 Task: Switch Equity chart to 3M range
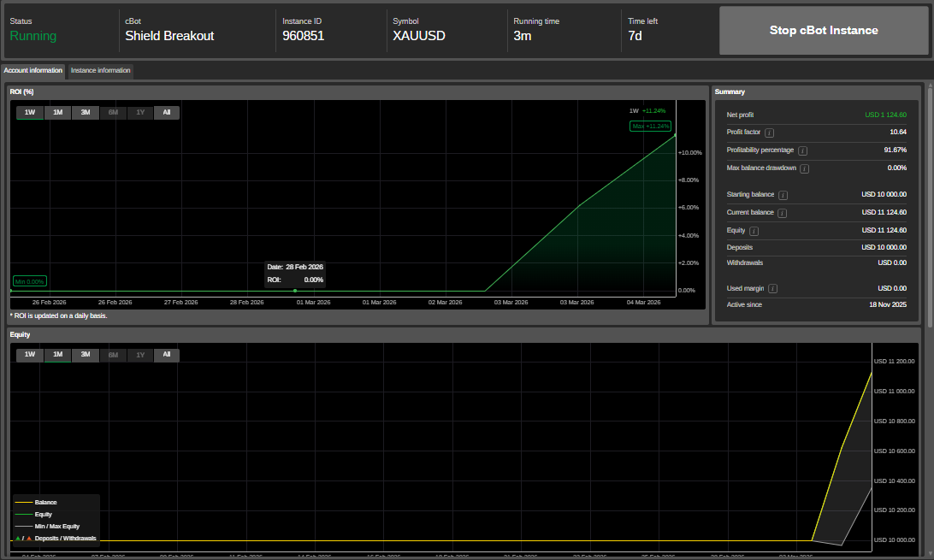pos(85,355)
